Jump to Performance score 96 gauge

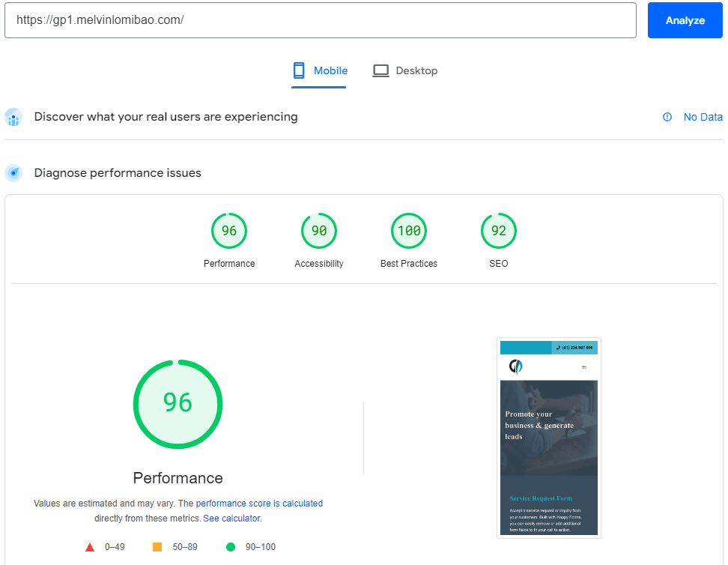click(x=229, y=231)
